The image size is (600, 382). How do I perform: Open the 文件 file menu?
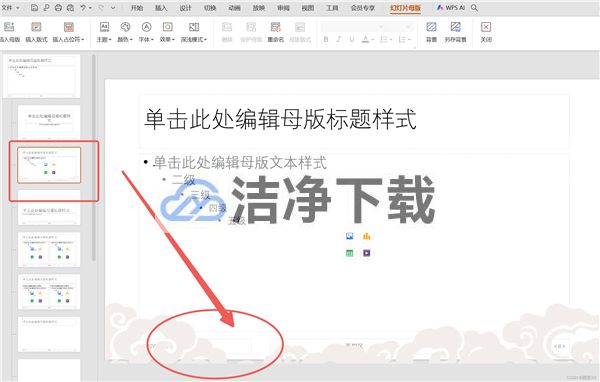pos(10,7)
